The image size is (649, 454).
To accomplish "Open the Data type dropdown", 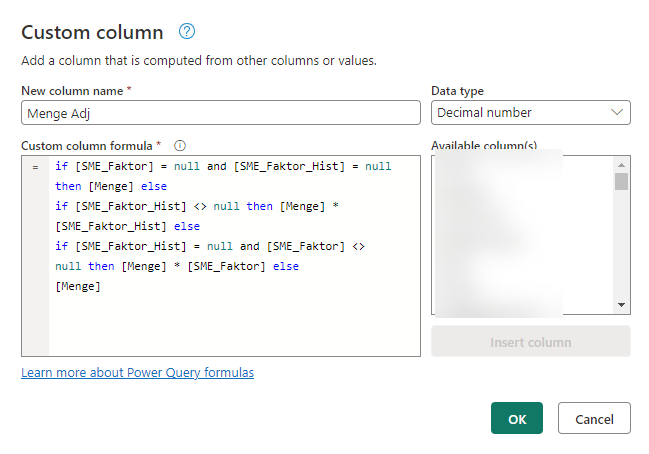I will click(x=531, y=113).
